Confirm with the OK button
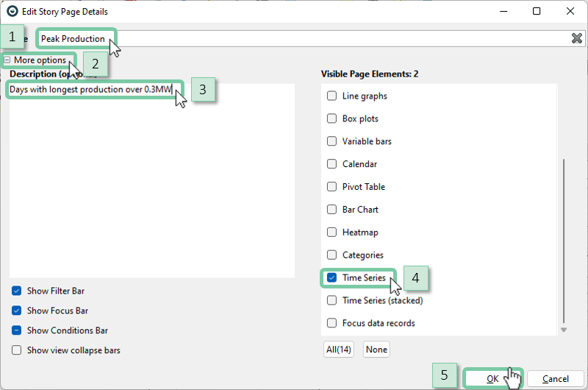Image resolution: width=588 pixels, height=390 pixels. [x=492, y=379]
